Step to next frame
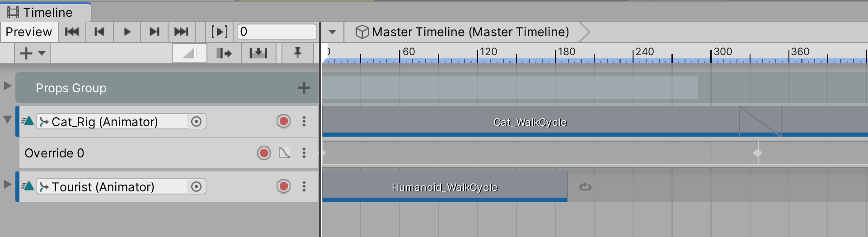868x237 pixels. tap(155, 32)
